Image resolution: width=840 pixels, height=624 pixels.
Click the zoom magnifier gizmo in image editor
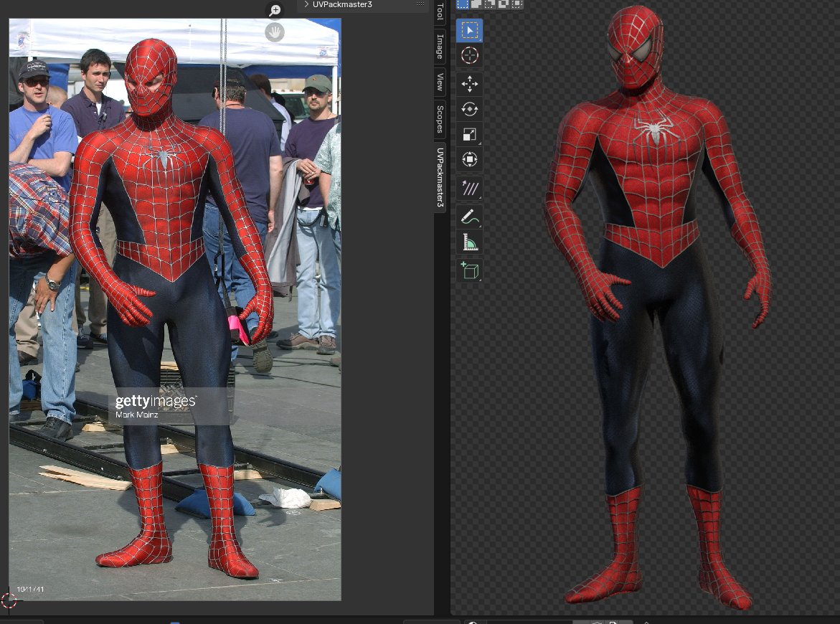275,10
